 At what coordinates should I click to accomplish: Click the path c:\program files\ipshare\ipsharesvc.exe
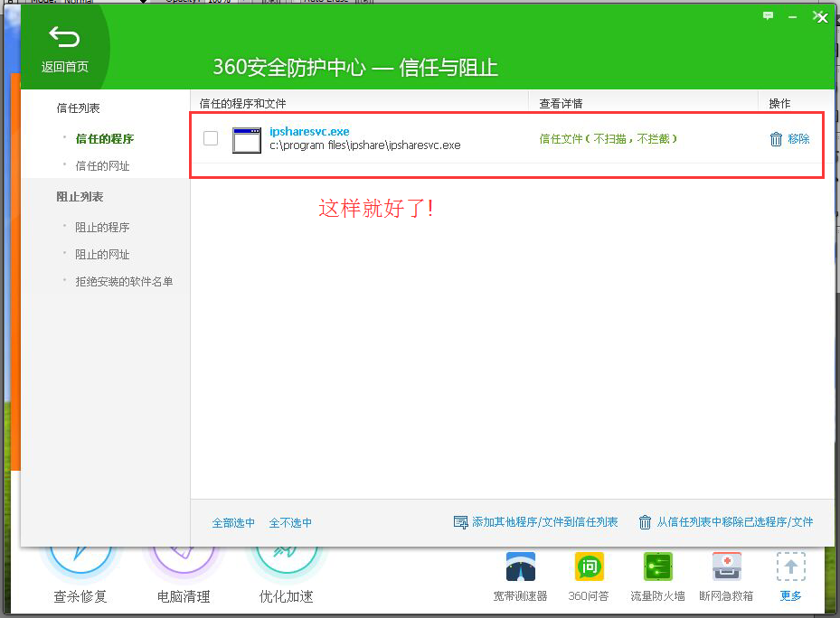[x=364, y=145]
